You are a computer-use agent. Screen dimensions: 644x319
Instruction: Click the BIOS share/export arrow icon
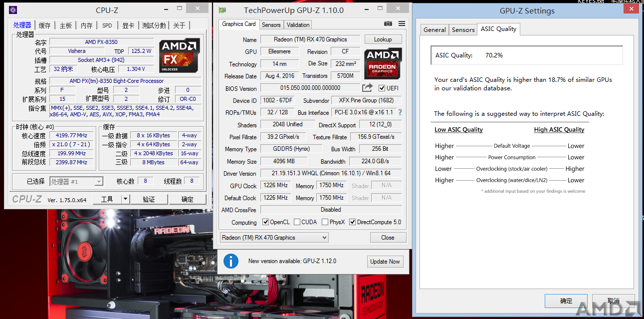pos(367,88)
